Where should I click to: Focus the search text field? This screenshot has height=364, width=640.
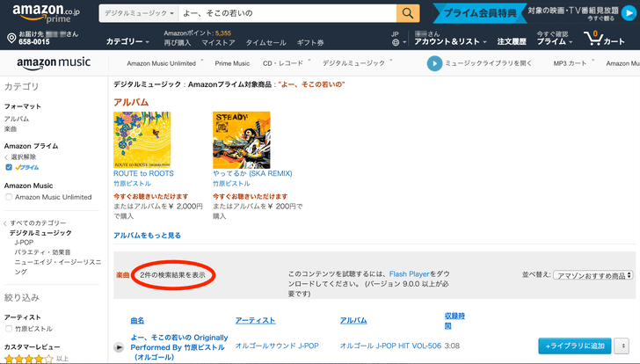tap(287, 13)
